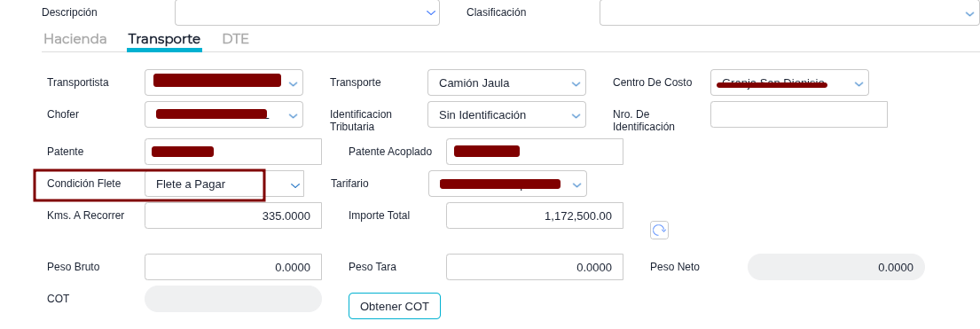Click the Importe Total input field
The width and height of the screenshot is (980, 329).
coord(535,215)
